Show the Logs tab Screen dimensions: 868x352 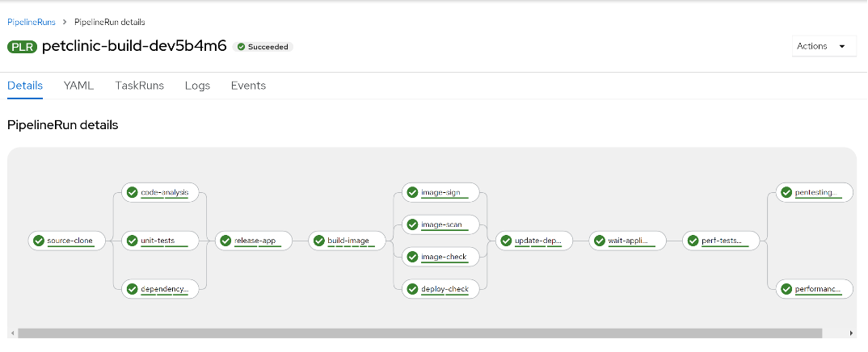click(x=197, y=86)
